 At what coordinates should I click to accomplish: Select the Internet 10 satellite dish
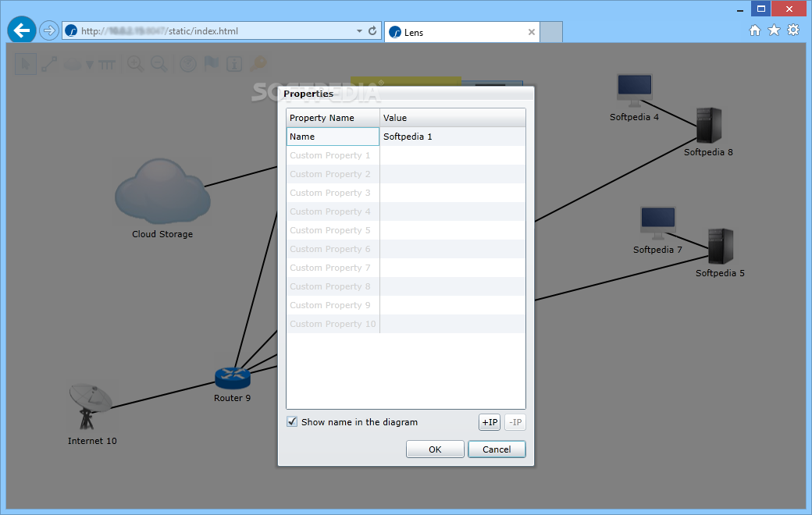[x=90, y=407]
